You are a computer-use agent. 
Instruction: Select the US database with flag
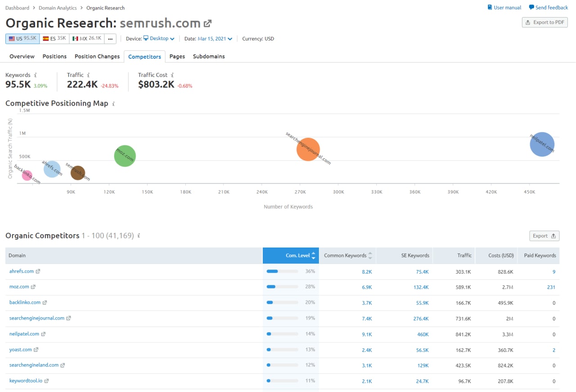pos(22,39)
